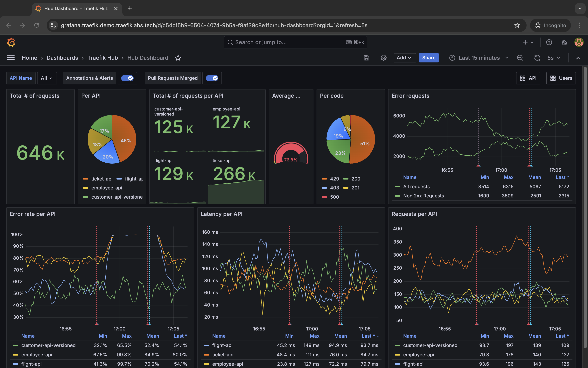Open Requests per API panel title
Viewport: 588px width, 368px height.
pyautogui.click(x=414, y=214)
